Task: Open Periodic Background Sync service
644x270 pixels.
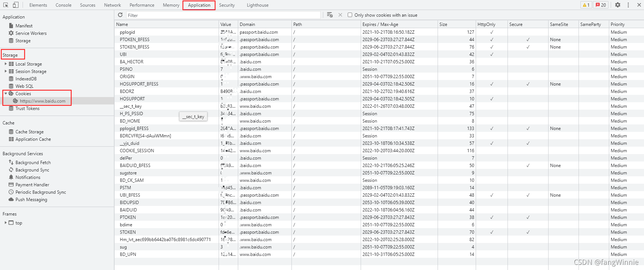Action: (41, 192)
